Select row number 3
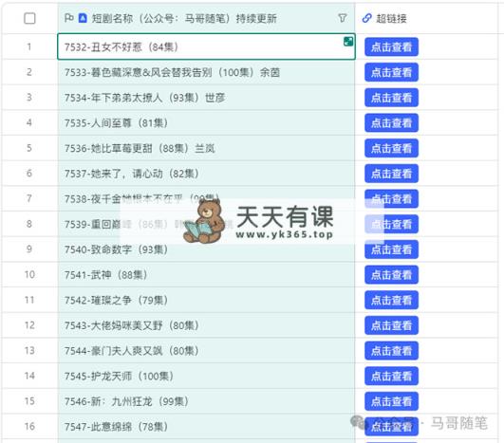 tap(29, 98)
